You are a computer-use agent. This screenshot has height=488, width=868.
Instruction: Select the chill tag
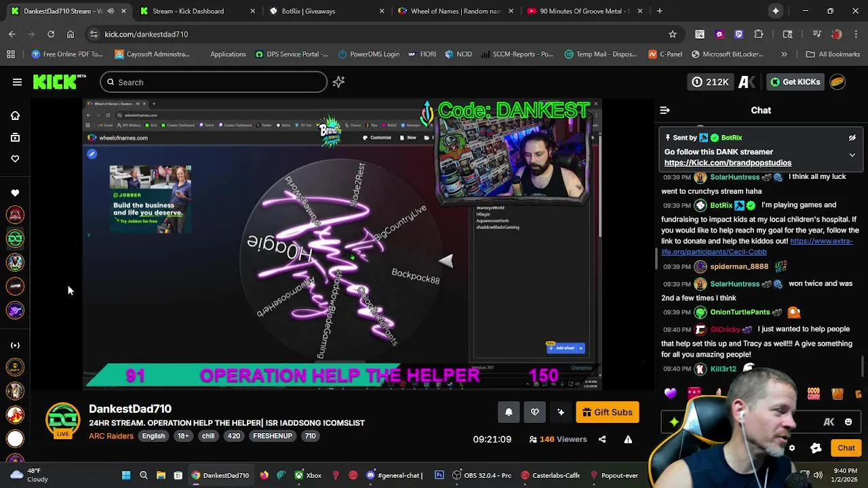(x=208, y=436)
